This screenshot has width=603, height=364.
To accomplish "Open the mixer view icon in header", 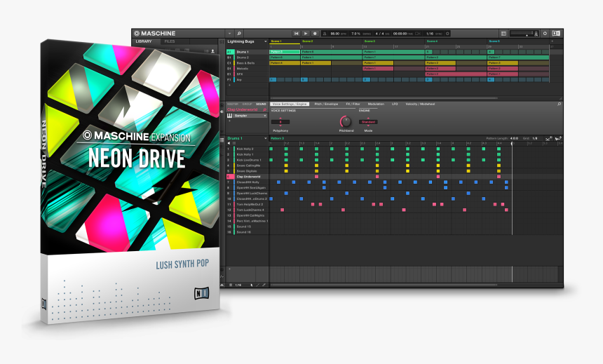I will [x=503, y=34].
